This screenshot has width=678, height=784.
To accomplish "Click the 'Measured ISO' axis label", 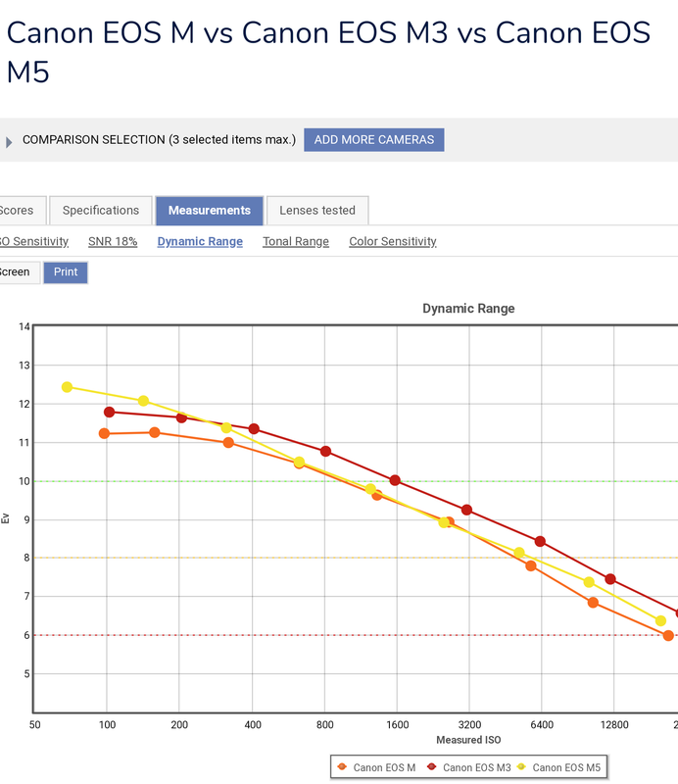I will pos(468,740).
